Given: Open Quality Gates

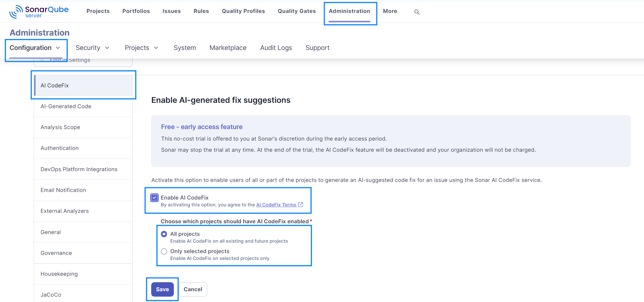Looking at the screenshot, I should coord(297,11).
